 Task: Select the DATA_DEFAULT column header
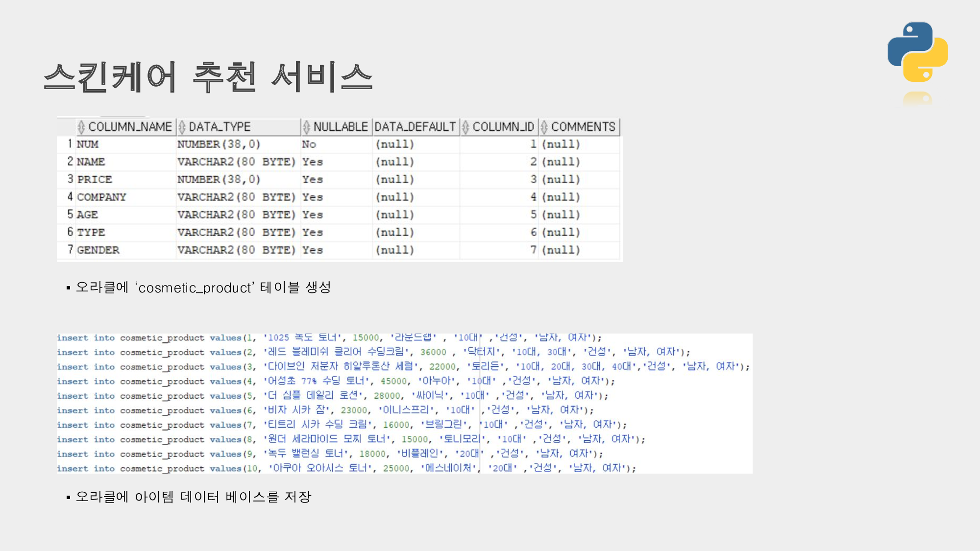click(x=415, y=127)
